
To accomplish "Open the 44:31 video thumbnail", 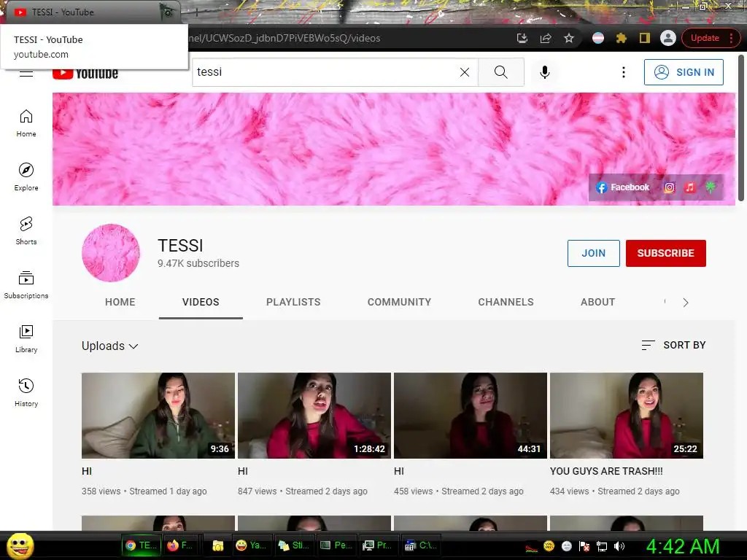I will click(471, 415).
